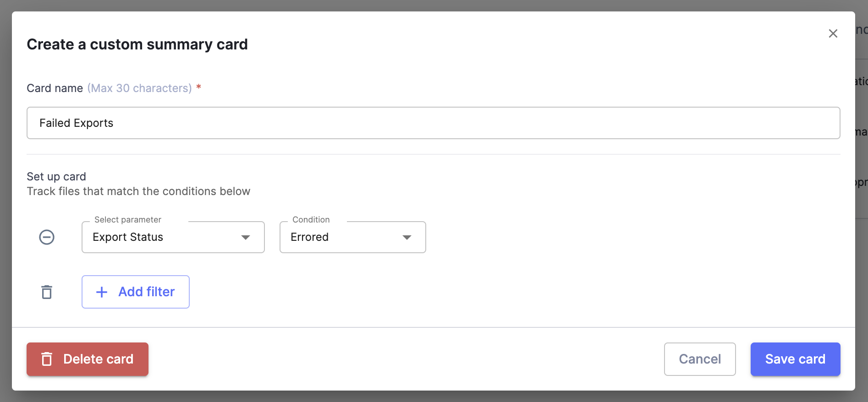Add a new filter
The image size is (868, 402).
click(136, 292)
